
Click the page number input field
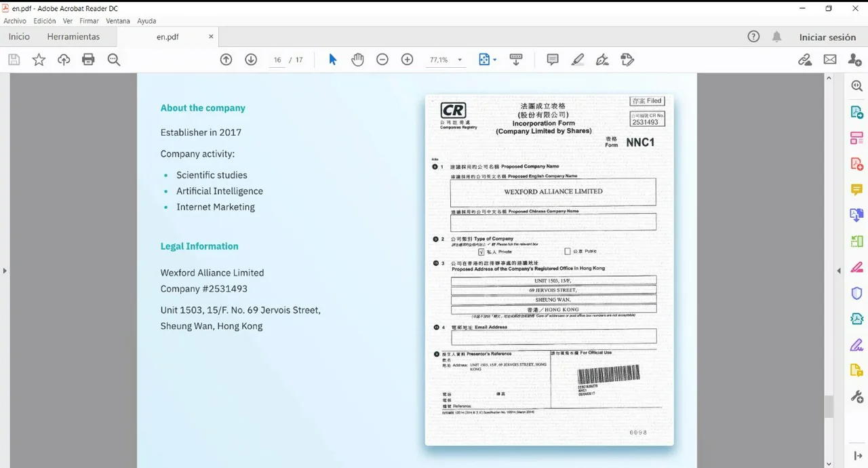[277, 60]
